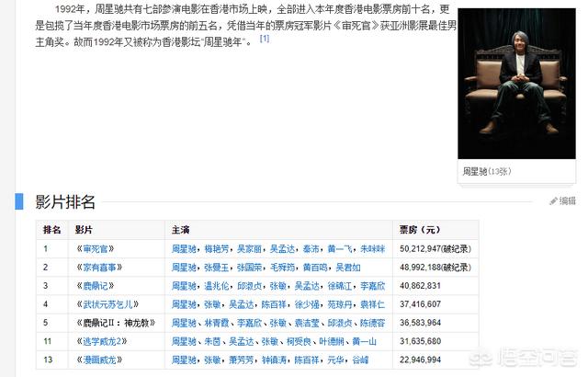The height and width of the screenshot is (377, 588).
Task: Open the 《审死官》 film link
Action: 96,249
